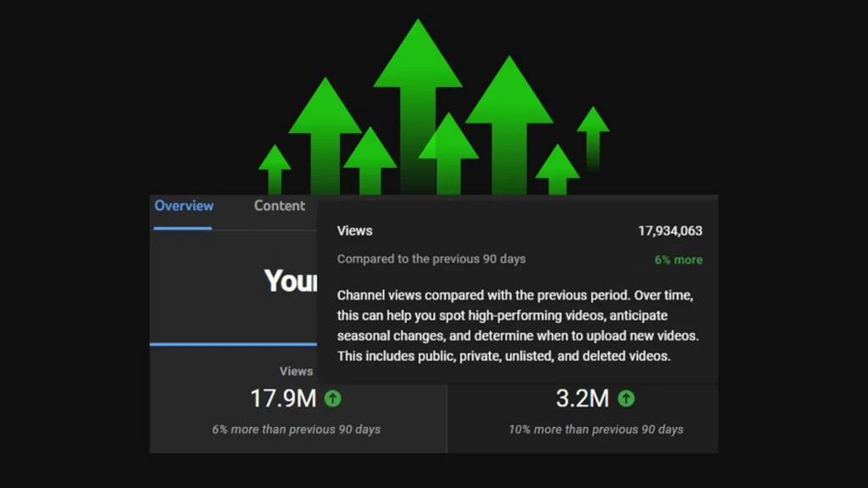This screenshot has height=488, width=868.
Task: Click the bold Views title in tooltip
Action: point(354,230)
